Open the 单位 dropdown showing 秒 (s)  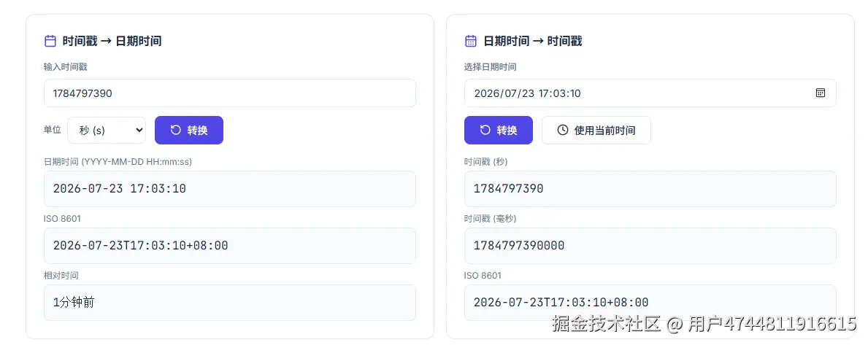107,131
